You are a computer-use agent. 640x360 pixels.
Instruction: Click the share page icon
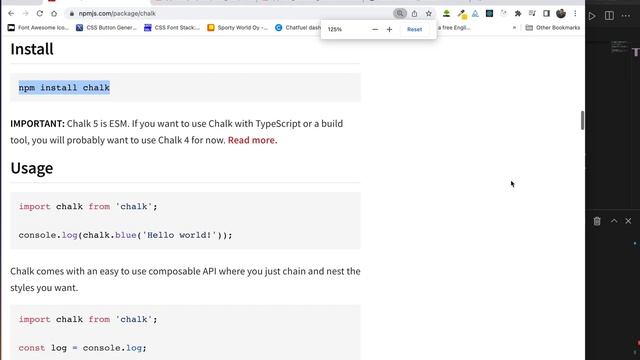[414, 13]
